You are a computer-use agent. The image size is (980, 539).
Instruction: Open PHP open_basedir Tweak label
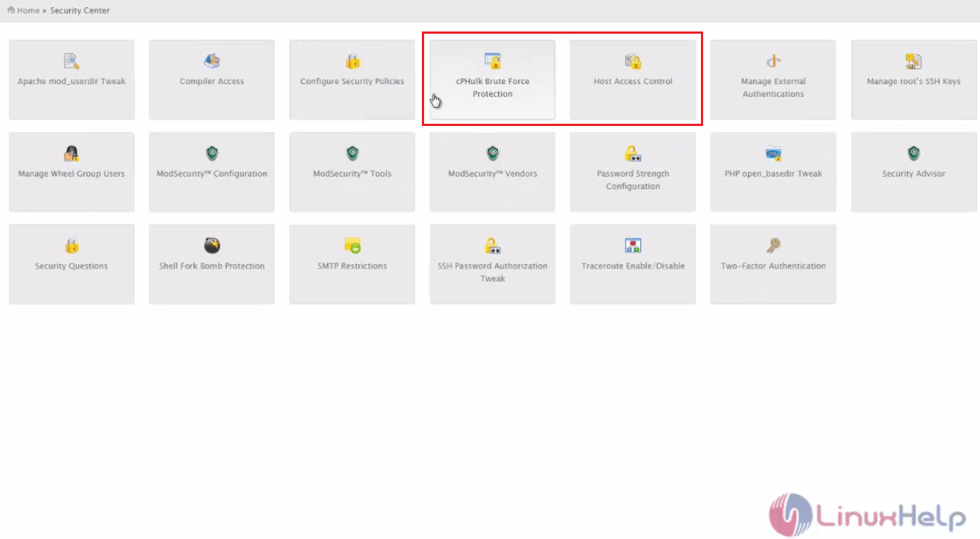pos(773,174)
